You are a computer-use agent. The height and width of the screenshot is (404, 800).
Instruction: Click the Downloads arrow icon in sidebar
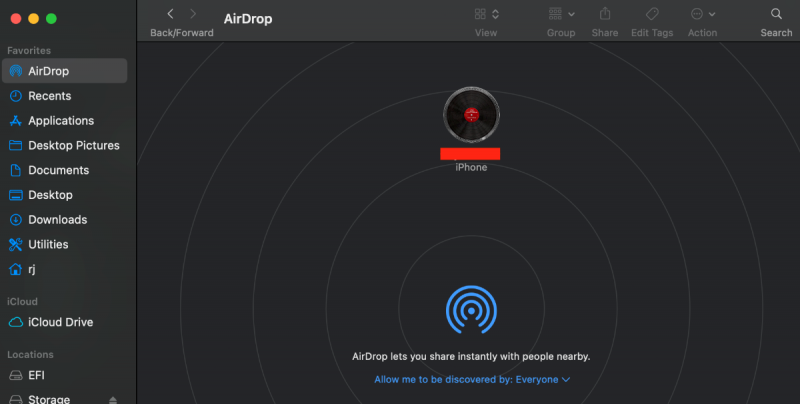pos(16,220)
